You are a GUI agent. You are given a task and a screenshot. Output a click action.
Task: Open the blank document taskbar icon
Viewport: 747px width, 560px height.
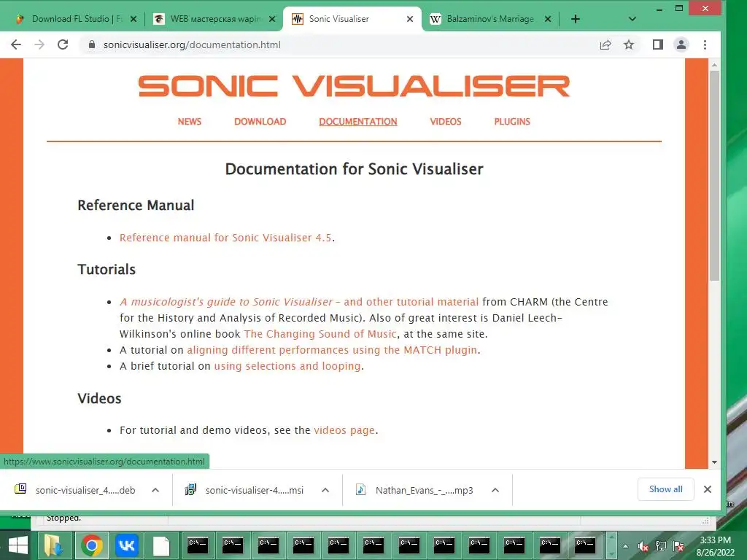pyautogui.click(x=161, y=545)
